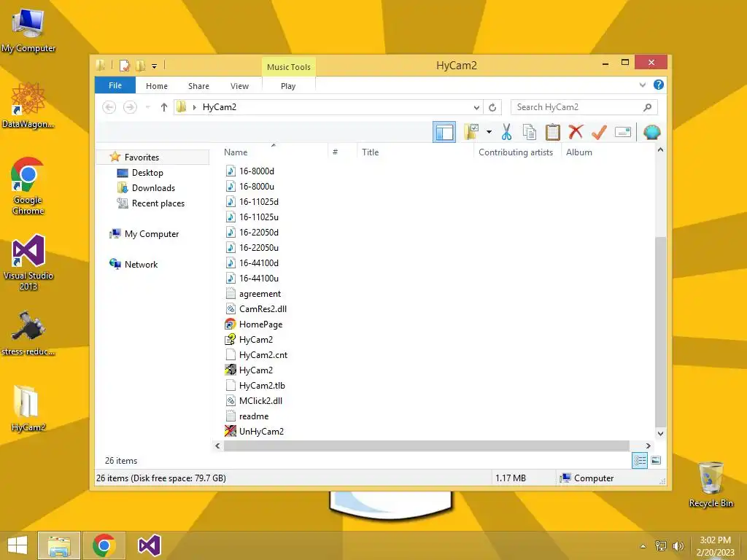Sort by the Album column header
The image size is (747, 560).
point(578,152)
